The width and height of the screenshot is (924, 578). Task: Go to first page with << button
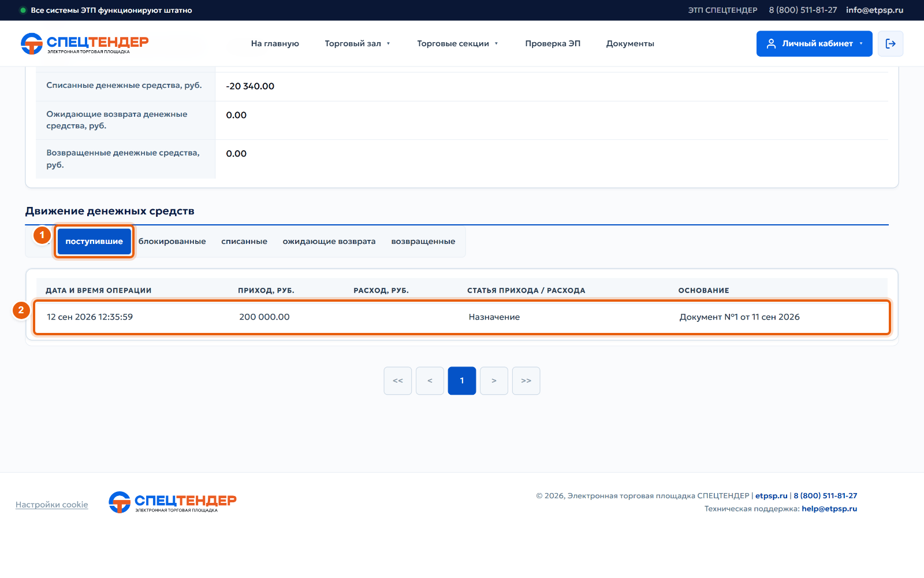tap(398, 381)
